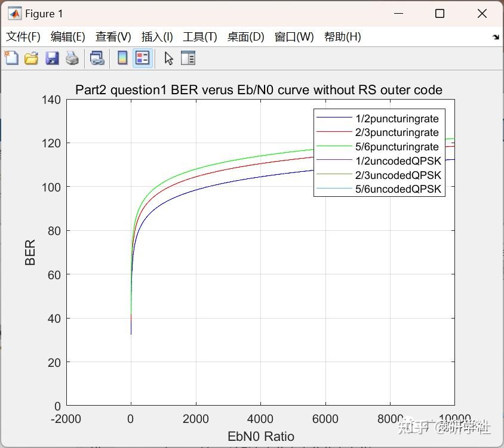Open the 查看(V) menu

tap(113, 36)
